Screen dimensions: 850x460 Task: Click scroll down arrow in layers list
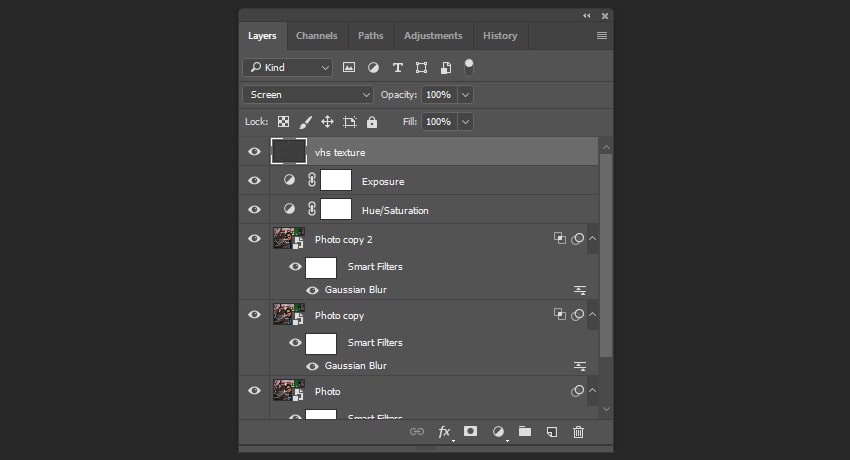click(x=606, y=409)
